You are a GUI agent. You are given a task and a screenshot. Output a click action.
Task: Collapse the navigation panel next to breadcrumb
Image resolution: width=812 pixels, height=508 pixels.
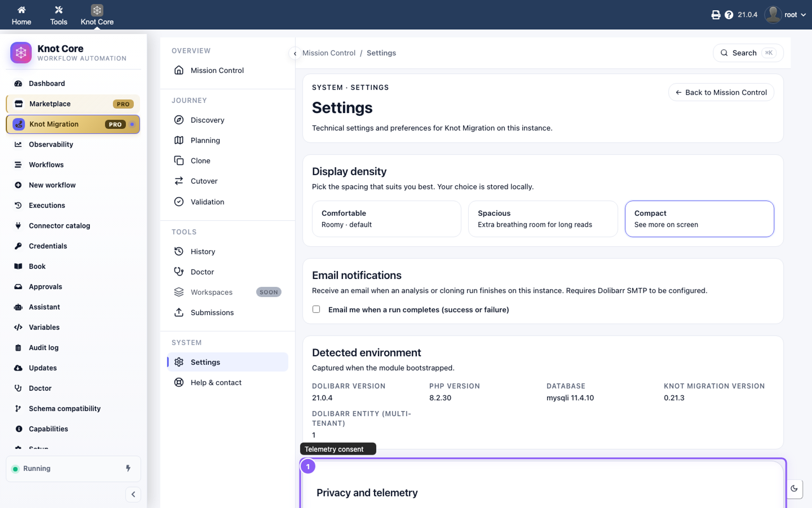[295, 53]
